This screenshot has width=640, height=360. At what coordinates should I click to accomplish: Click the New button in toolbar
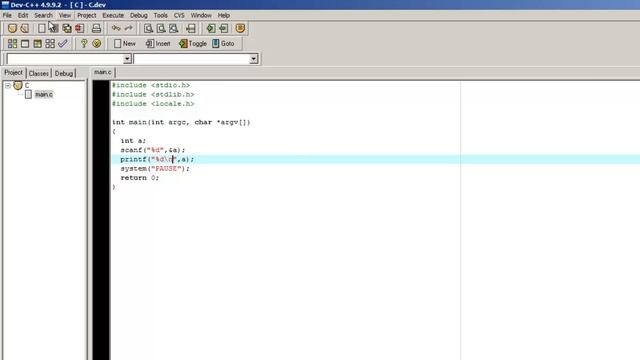(124, 43)
